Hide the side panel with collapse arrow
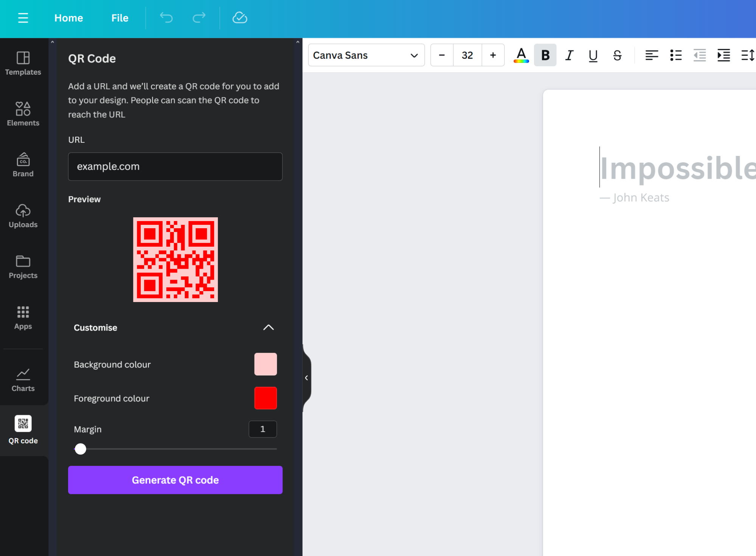 click(306, 378)
